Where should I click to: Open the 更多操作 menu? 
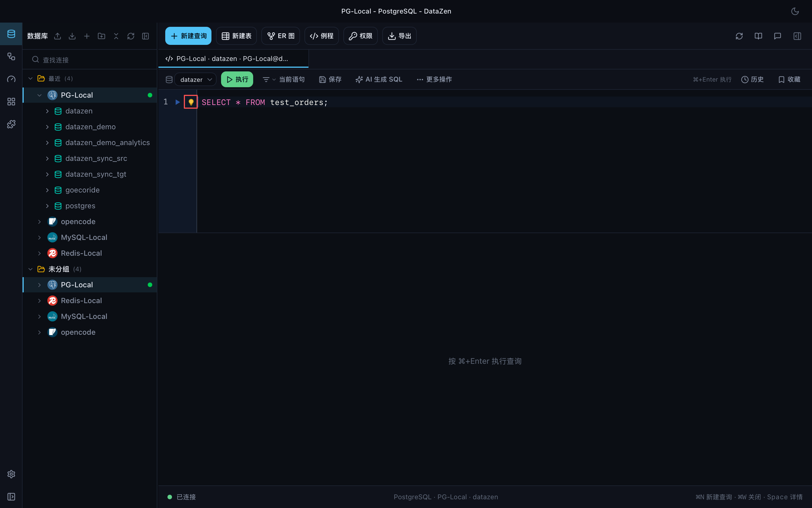point(434,80)
